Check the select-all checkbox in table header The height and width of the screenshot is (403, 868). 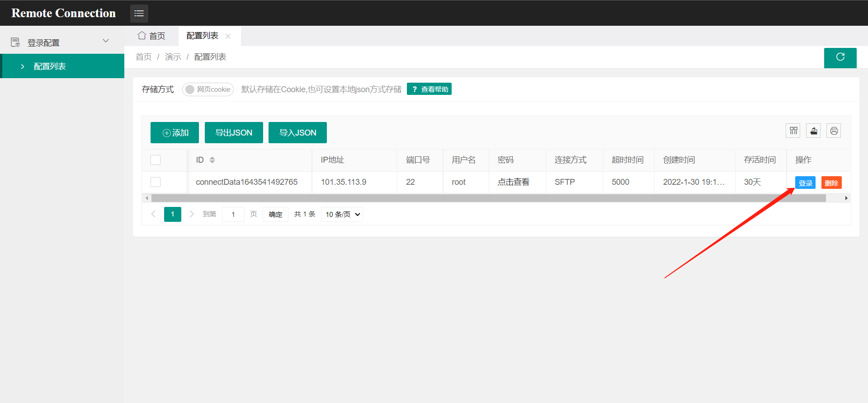coord(156,160)
